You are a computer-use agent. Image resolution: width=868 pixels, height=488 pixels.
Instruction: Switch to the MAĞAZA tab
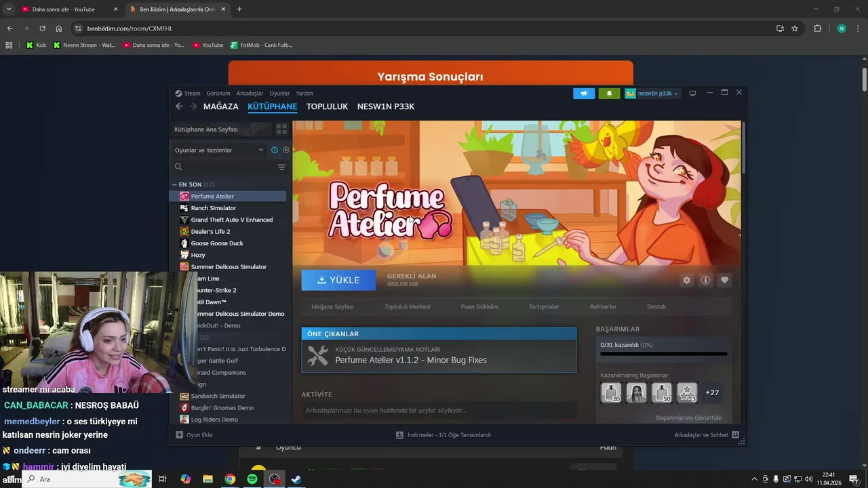coord(221,106)
